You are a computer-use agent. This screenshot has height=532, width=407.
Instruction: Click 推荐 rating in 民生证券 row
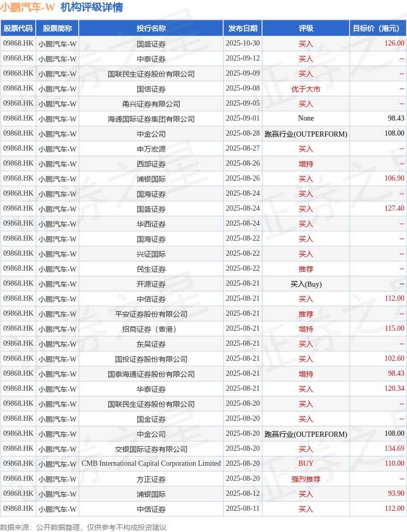[306, 269]
